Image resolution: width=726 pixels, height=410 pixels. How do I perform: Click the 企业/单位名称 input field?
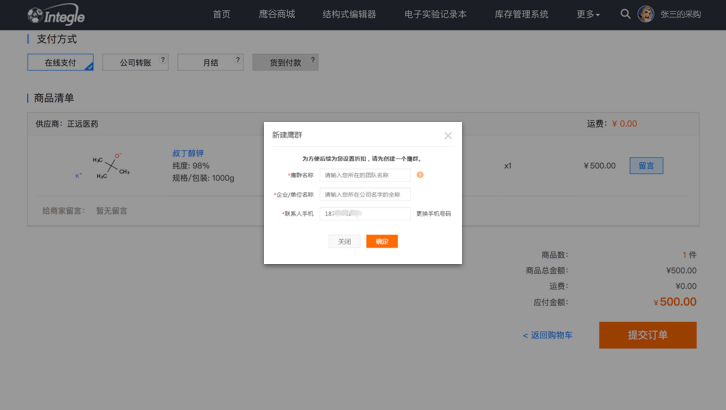(x=365, y=194)
